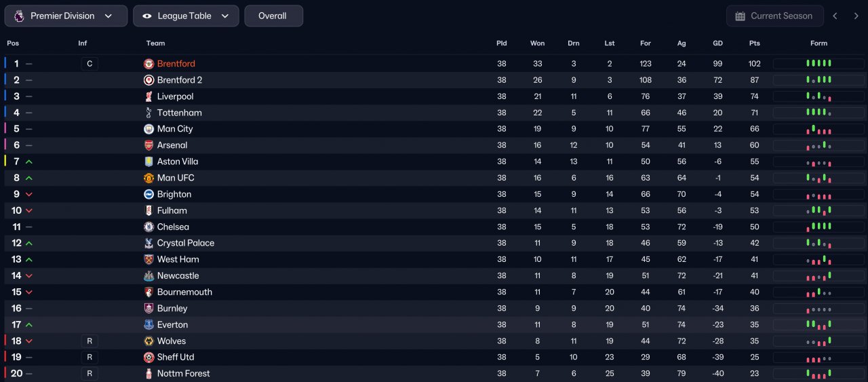Expand the League Table view dropdown
The height and width of the screenshot is (382, 868).
186,16
